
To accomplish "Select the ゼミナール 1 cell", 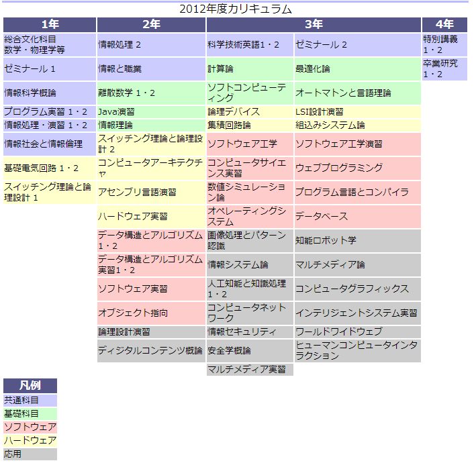I will point(50,69).
